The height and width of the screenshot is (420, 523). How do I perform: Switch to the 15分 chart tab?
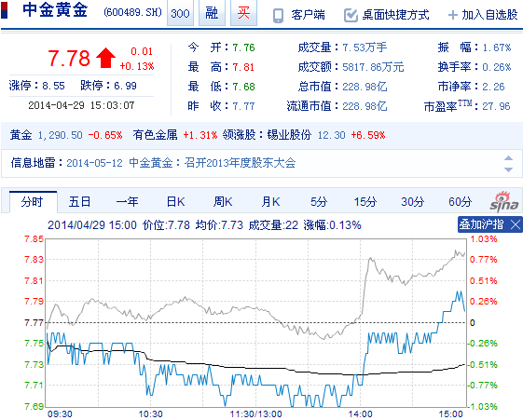coord(365,202)
